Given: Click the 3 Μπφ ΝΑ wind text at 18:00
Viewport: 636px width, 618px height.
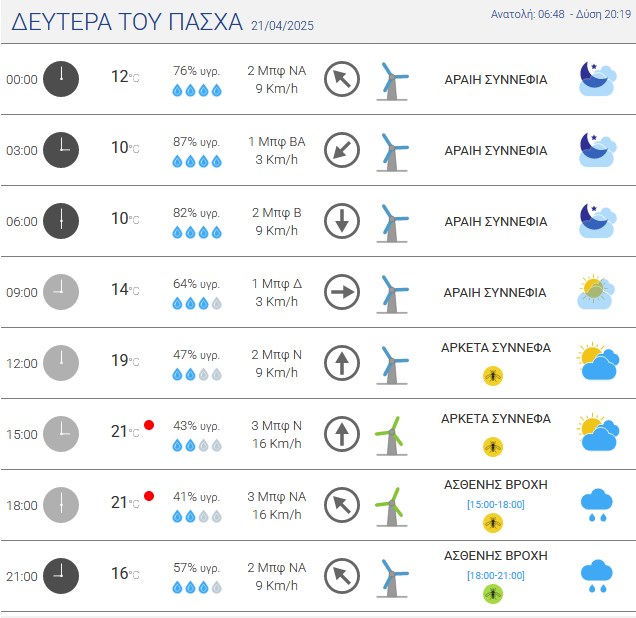Looking at the screenshot, I should coord(277,496).
